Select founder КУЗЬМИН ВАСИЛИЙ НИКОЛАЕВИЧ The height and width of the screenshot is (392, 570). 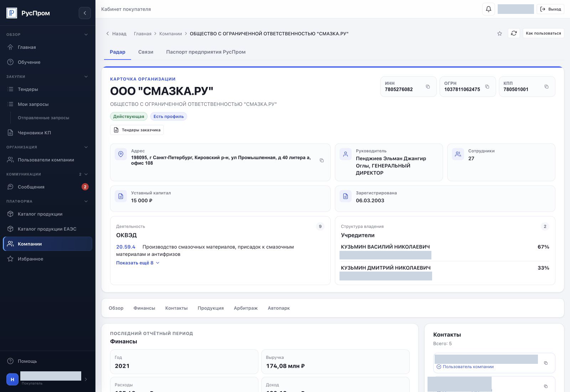pyautogui.click(x=385, y=247)
